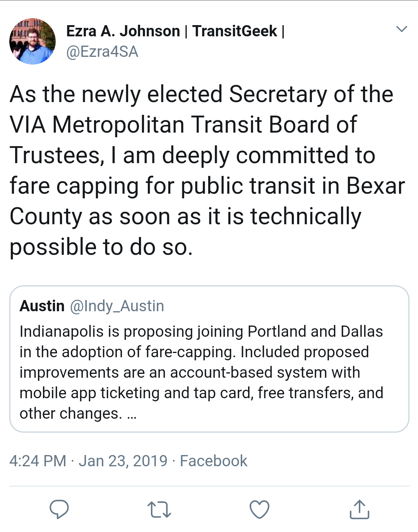Expand the quoted tweet's trailing ellipsis
This screenshot has width=418, height=532.
coord(132,414)
